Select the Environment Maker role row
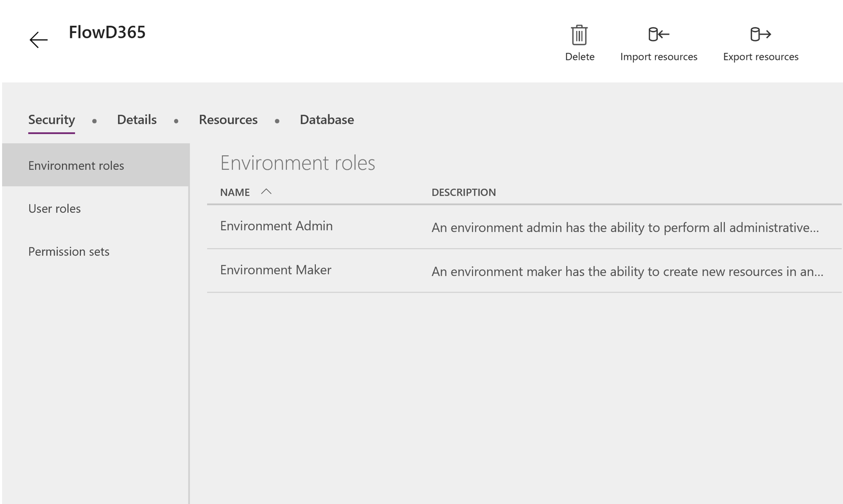The height and width of the screenshot is (504, 843). 275,270
